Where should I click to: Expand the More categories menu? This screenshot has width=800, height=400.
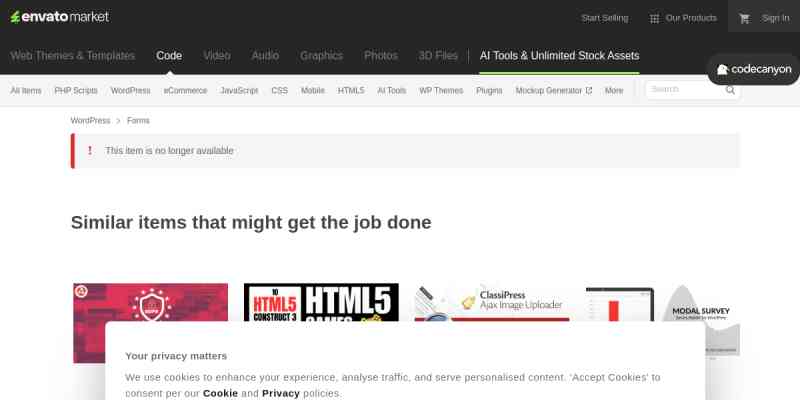click(x=614, y=90)
